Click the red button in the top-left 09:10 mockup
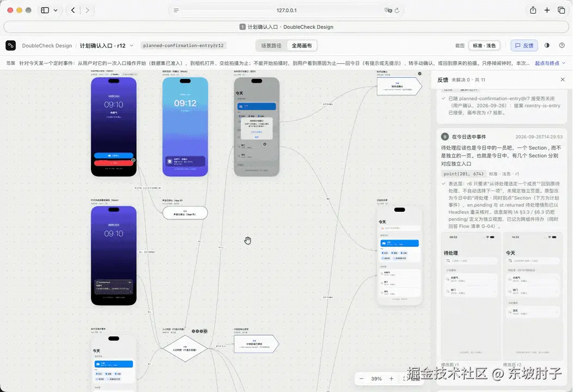 (x=114, y=163)
